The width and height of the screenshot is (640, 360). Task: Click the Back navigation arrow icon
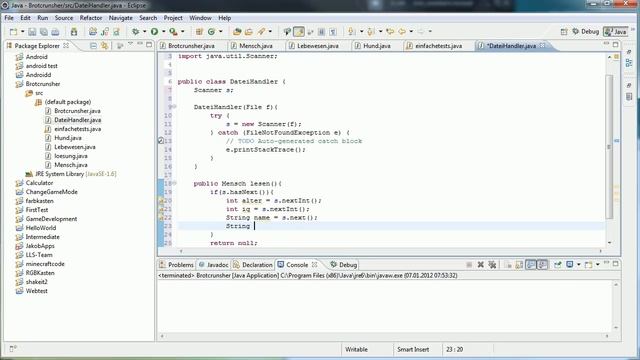click(402, 31)
